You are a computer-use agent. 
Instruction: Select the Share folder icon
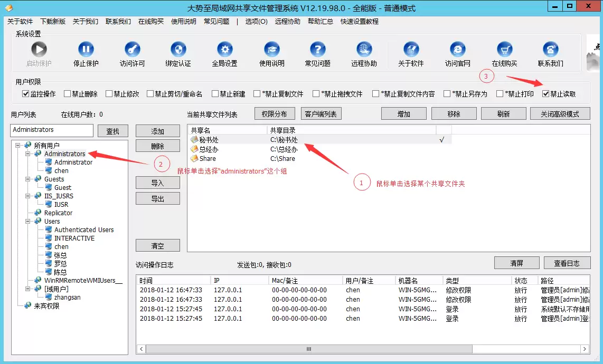coord(195,158)
